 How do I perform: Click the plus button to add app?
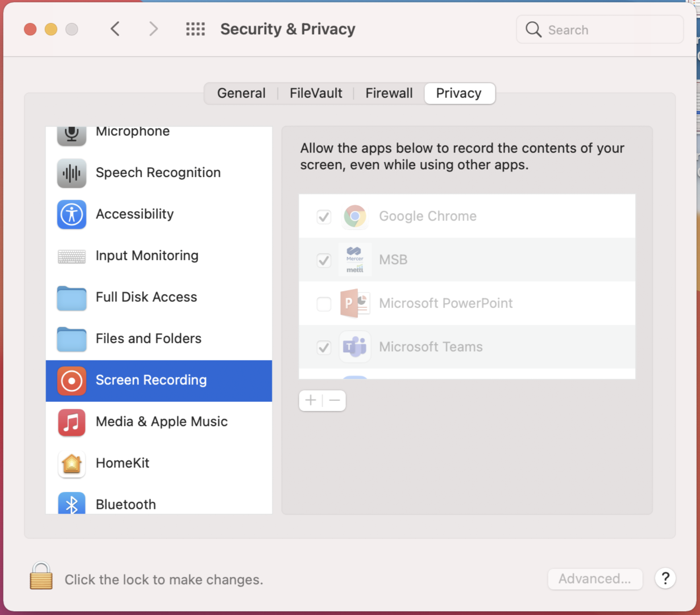(x=311, y=400)
